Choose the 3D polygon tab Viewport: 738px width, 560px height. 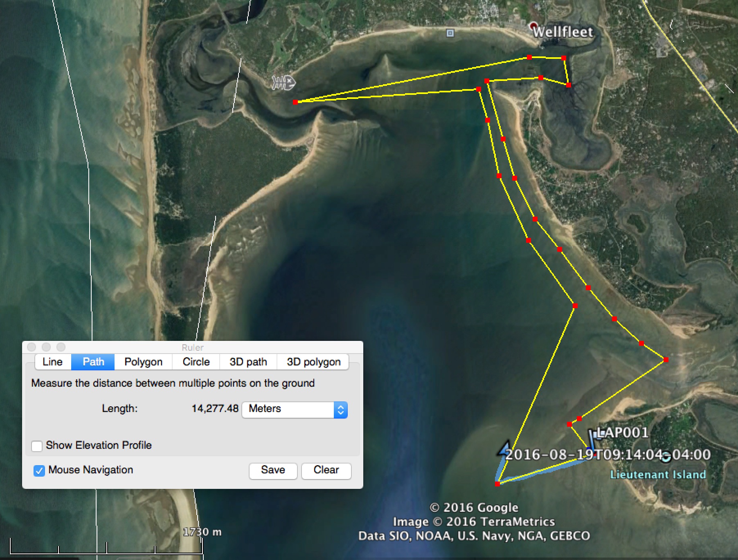[x=313, y=362]
